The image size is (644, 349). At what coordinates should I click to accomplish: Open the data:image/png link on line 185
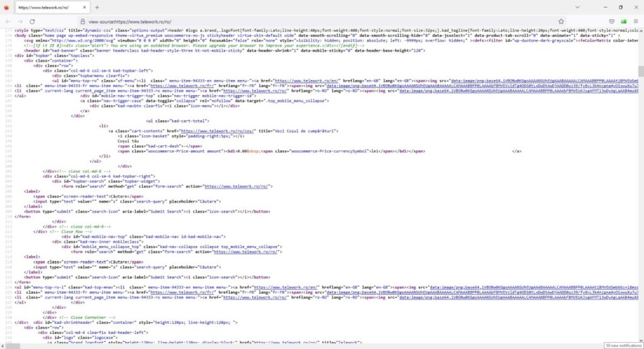click(x=519, y=91)
